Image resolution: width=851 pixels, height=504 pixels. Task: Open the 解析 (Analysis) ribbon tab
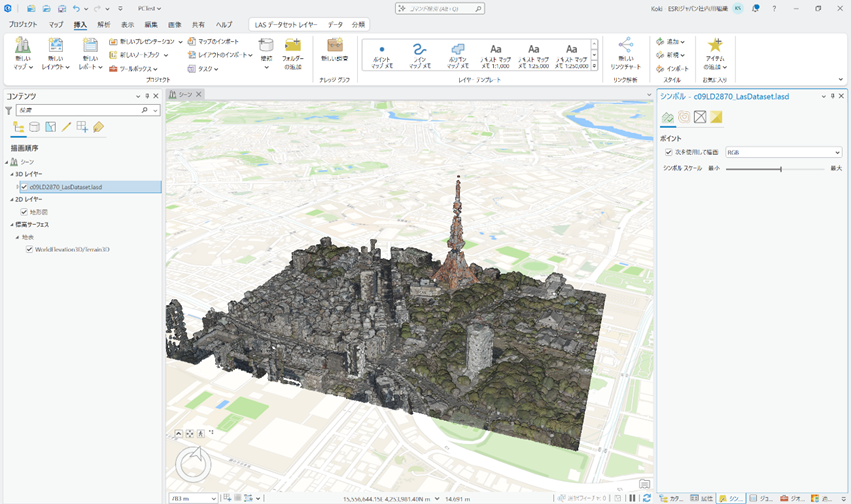pyautogui.click(x=104, y=24)
